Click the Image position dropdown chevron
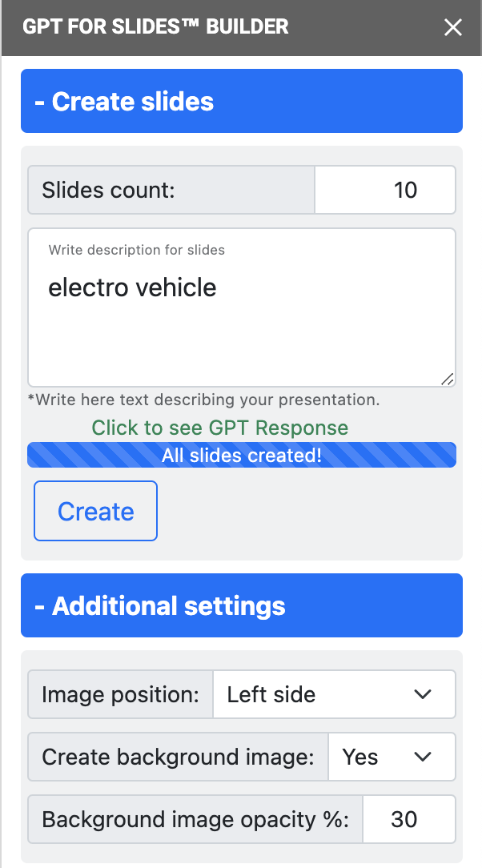This screenshot has height=868, width=482. pos(424,694)
